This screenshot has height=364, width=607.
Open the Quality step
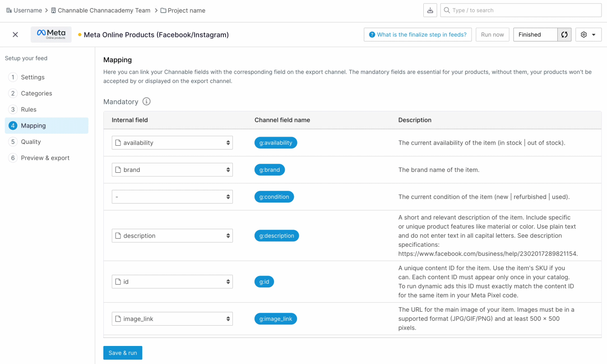pyautogui.click(x=31, y=142)
